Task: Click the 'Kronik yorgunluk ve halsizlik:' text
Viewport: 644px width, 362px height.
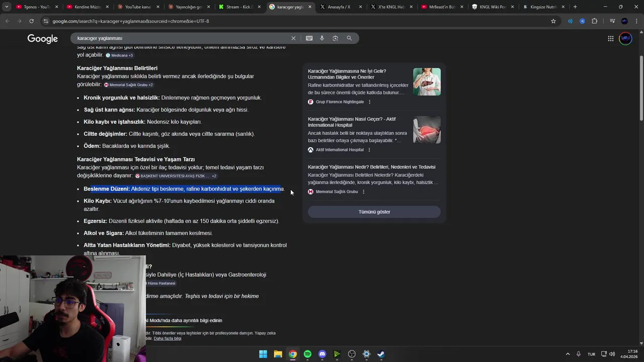Action: [x=122, y=98]
